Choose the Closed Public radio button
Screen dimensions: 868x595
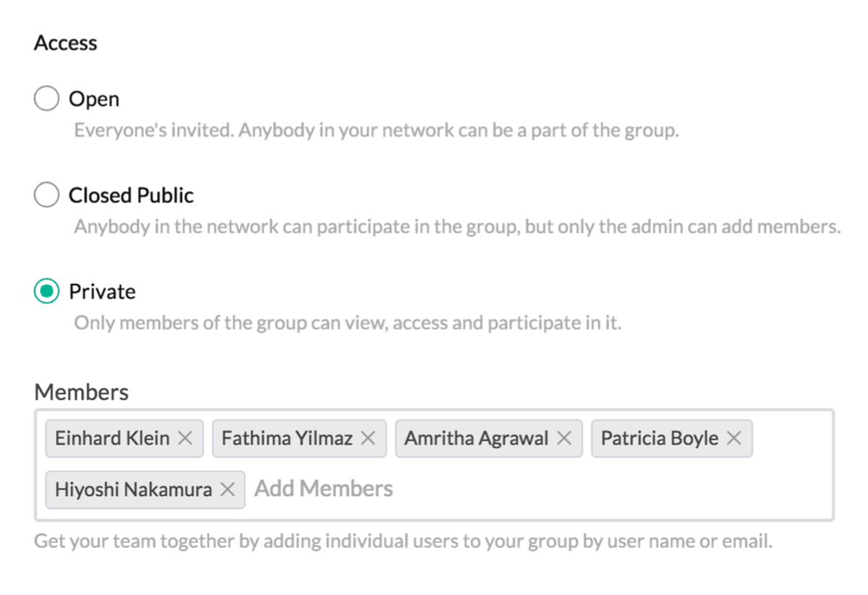click(46, 195)
